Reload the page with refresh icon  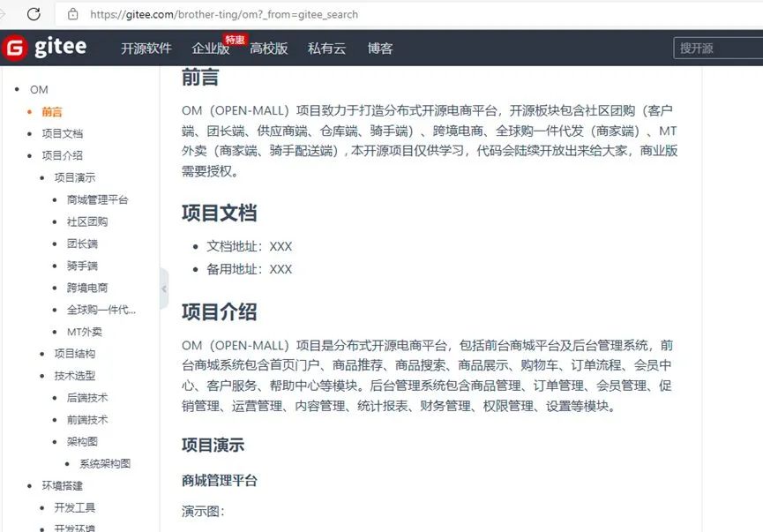(34, 14)
